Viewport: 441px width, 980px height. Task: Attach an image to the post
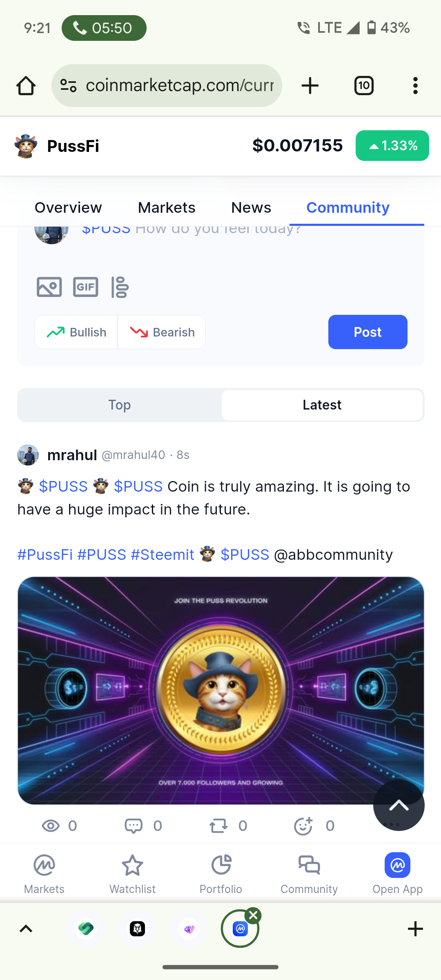coord(49,287)
